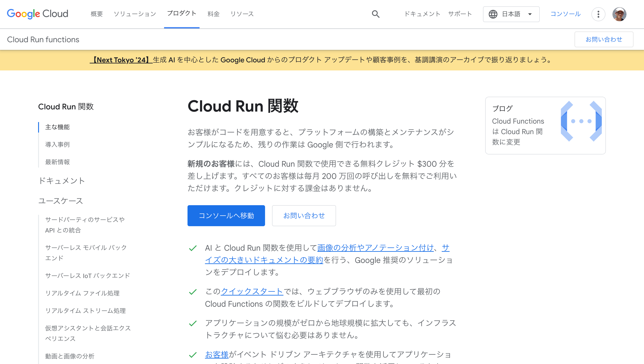Image resolution: width=644 pixels, height=364 pixels.
Task: Open the ブログ card about Cloud Functions rename
Action: 545,126
